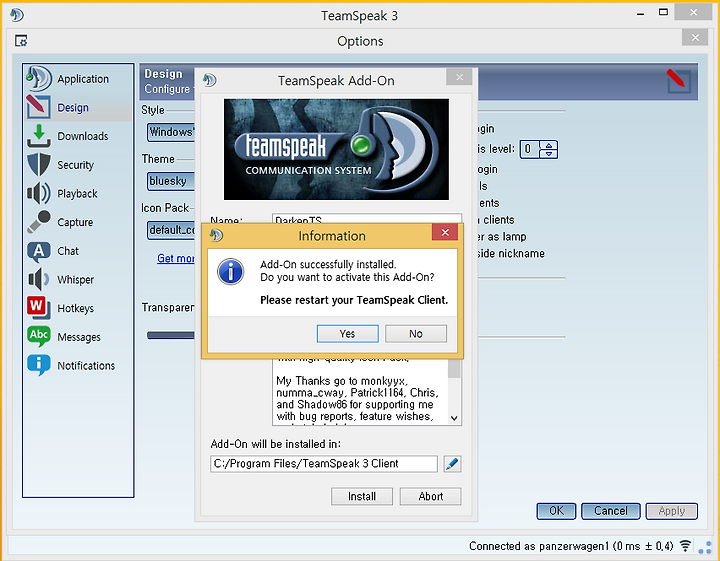Open the Notifications settings label
The image size is (720, 561).
pyautogui.click(x=86, y=366)
